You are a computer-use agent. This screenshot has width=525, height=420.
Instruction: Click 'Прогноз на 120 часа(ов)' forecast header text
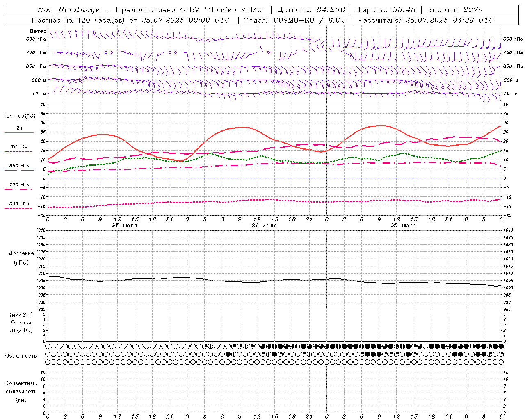click(x=78, y=20)
